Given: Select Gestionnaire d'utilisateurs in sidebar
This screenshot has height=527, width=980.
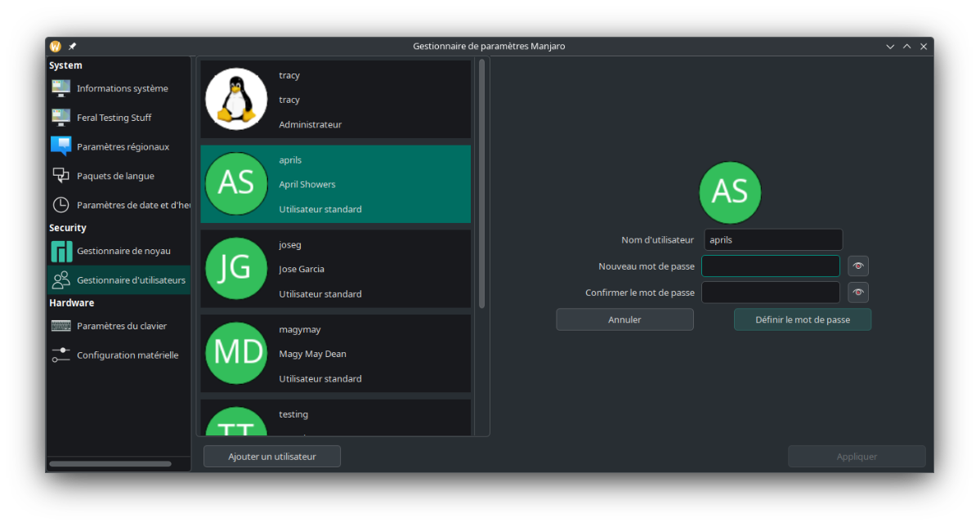Looking at the screenshot, I should pos(119,280).
